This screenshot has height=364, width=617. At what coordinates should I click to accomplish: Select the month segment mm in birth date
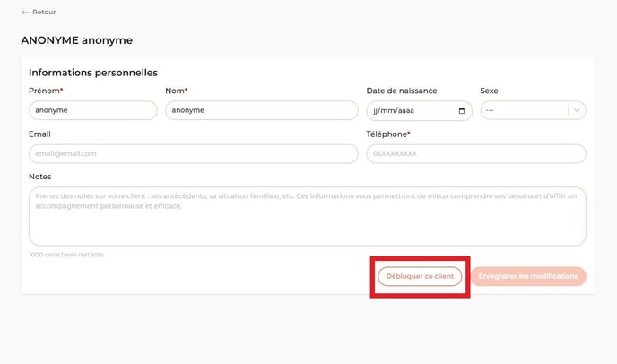(x=390, y=111)
